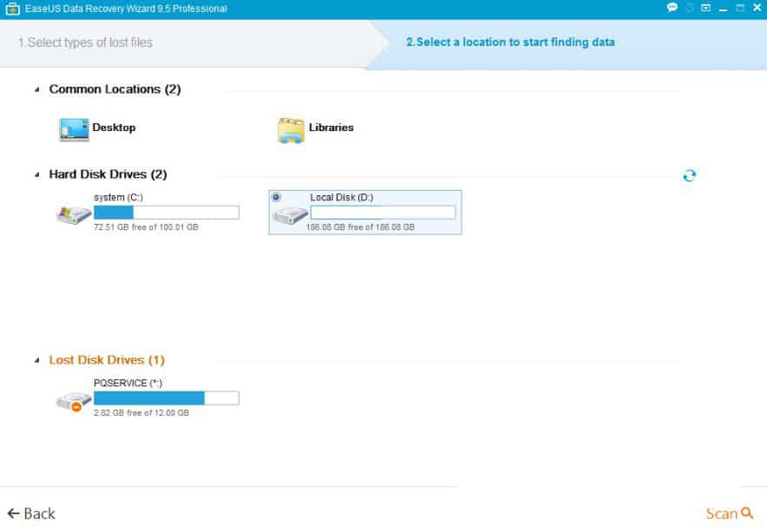Click the Local Disk (D:) usage bar
Screen dimensions: 767x532
[383, 212]
